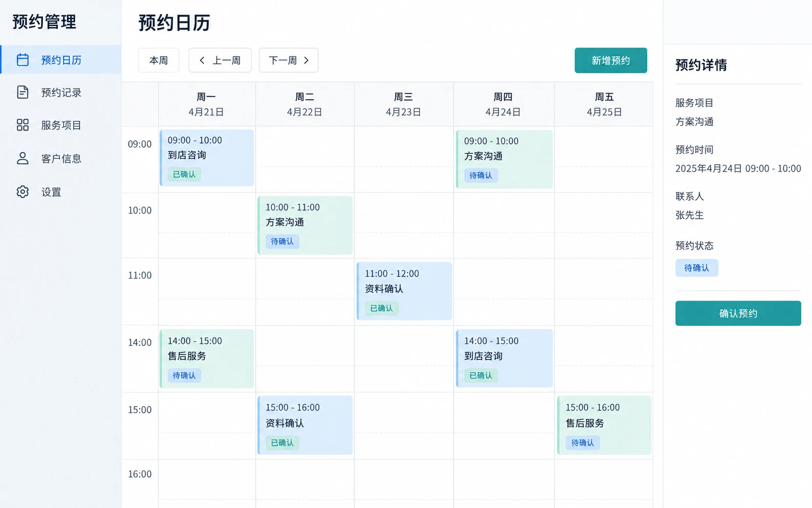Click the 预约详情 panel heading
This screenshot has height=508, width=812.
click(x=701, y=65)
